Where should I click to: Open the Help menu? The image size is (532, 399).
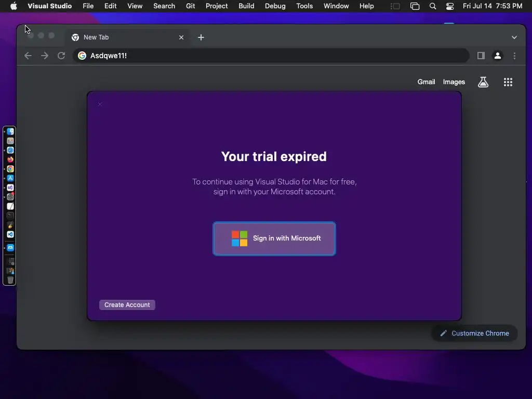366,6
